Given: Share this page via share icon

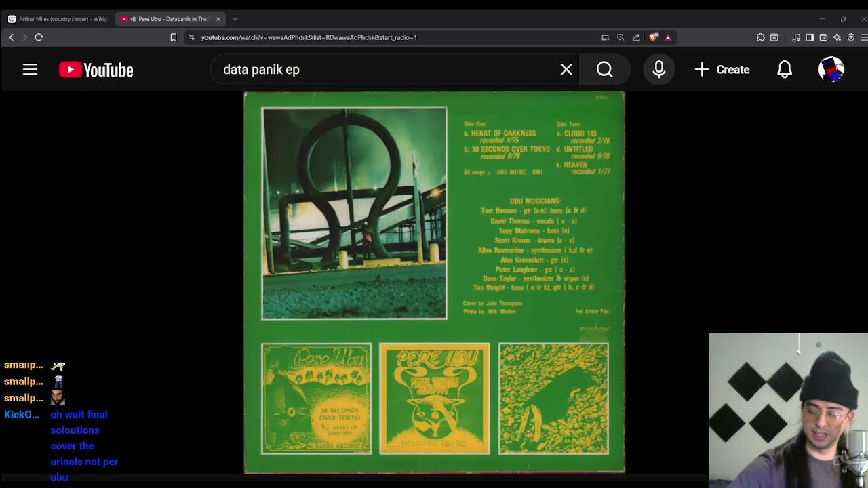Looking at the screenshot, I should tap(636, 37).
